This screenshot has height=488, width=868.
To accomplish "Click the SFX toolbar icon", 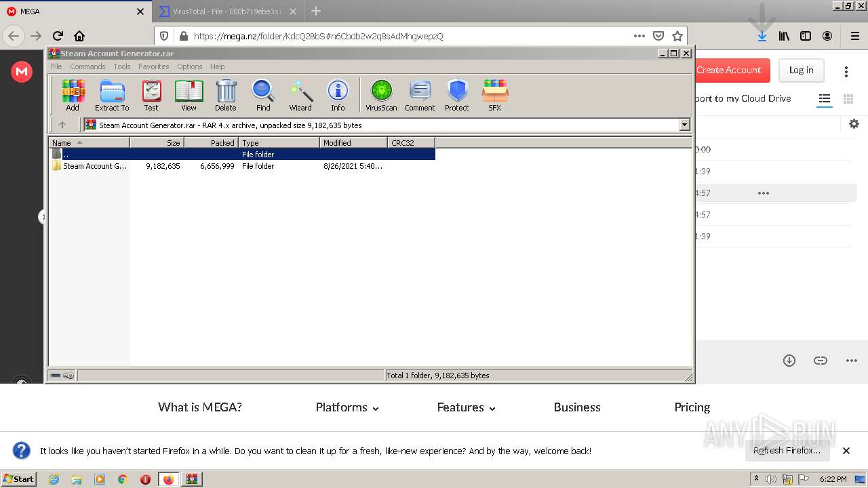I will click(x=495, y=95).
